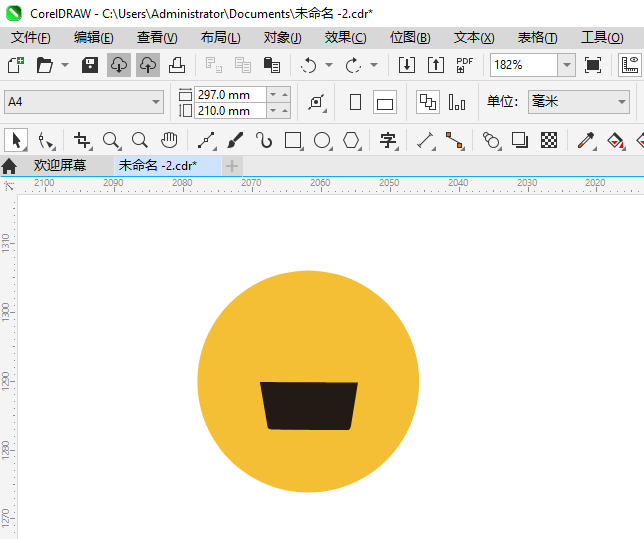644x539 pixels.
Task: Click the Paste clipboard icon
Action: (272, 65)
